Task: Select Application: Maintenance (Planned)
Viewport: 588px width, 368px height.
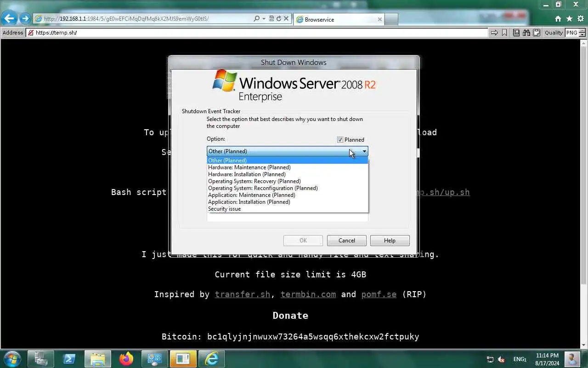Action: [x=287, y=195]
